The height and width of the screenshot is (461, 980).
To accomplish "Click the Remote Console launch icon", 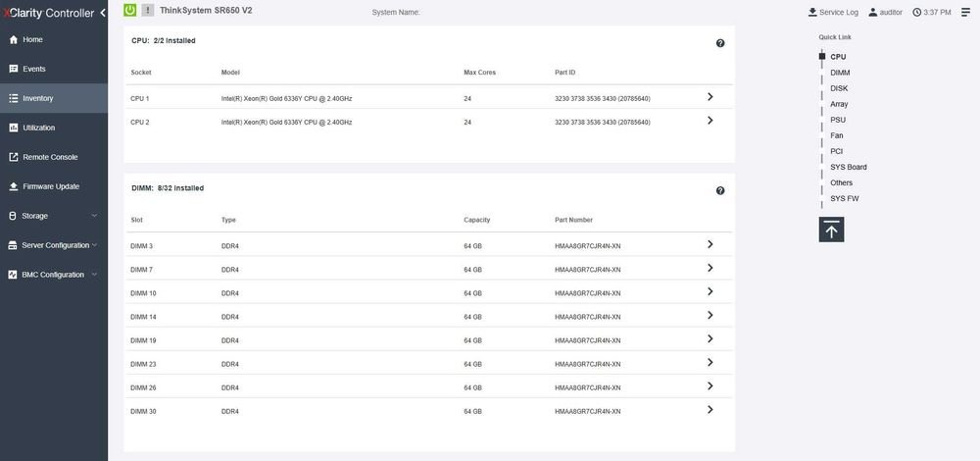I will click(14, 157).
